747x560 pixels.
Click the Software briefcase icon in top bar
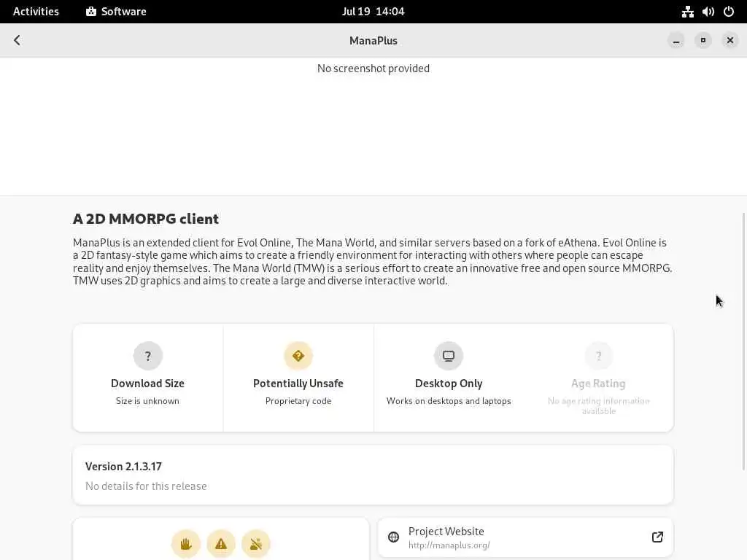point(91,12)
